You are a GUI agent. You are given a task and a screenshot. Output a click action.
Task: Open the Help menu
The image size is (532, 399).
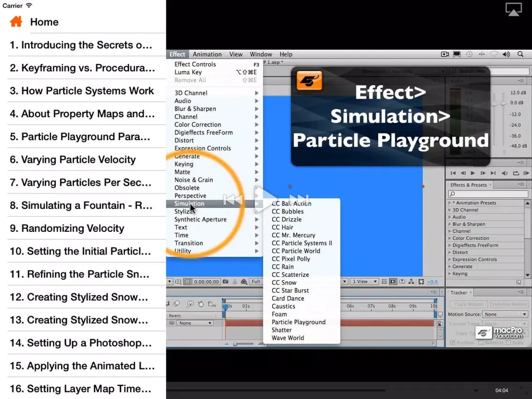pyautogui.click(x=286, y=54)
